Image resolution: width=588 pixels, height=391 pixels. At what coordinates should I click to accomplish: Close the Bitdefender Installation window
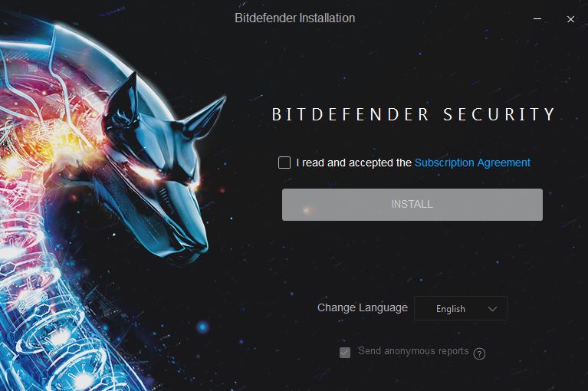[x=570, y=19]
